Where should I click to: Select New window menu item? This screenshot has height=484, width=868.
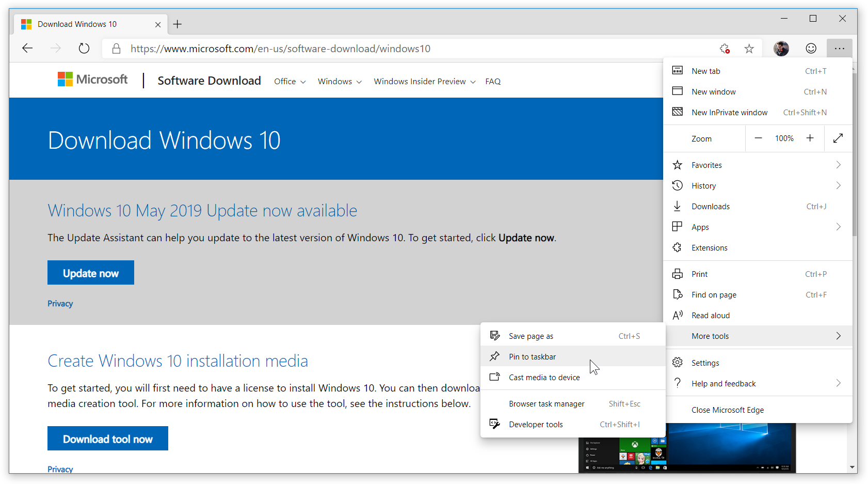click(758, 91)
